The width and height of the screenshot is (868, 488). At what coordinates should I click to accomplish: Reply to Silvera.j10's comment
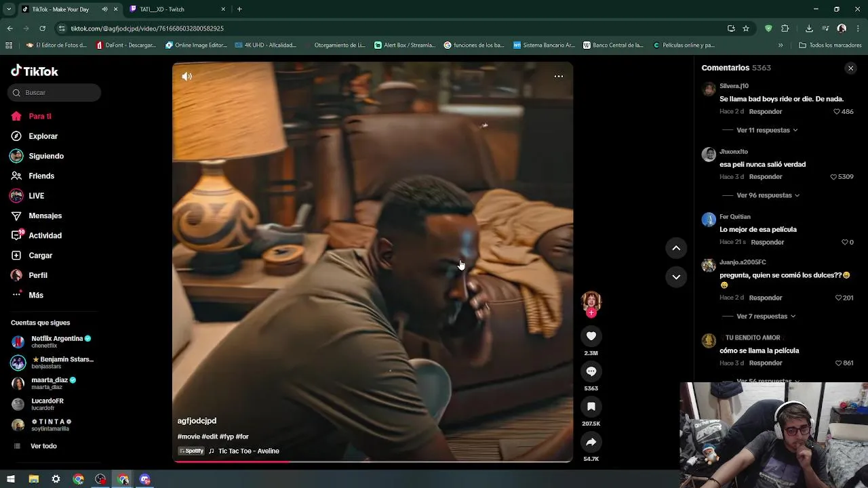tap(766, 111)
